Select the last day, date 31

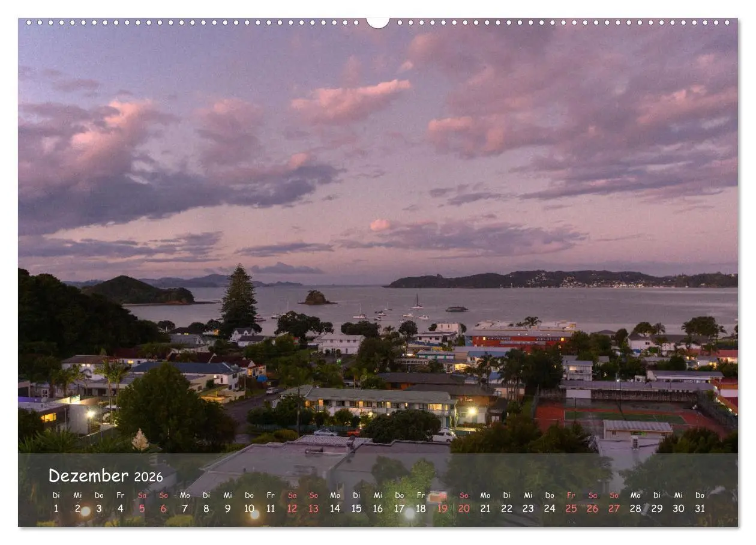[x=700, y=508]
